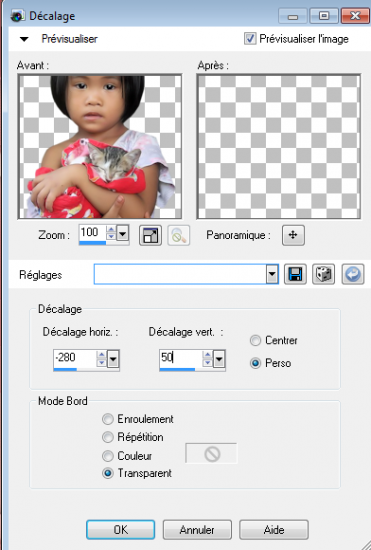Minimize the Décalage dialog
The width and height of the screenshot is (371, 550).
coord(294,16)
